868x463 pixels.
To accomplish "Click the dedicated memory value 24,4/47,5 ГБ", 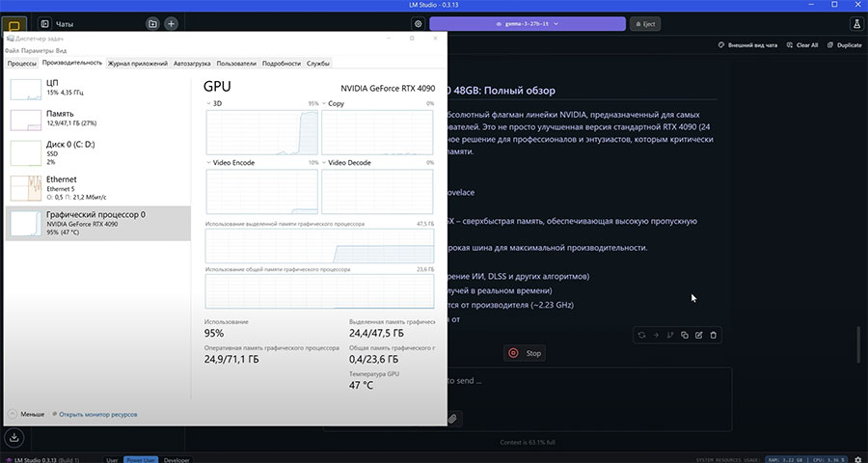I will 376,333.
